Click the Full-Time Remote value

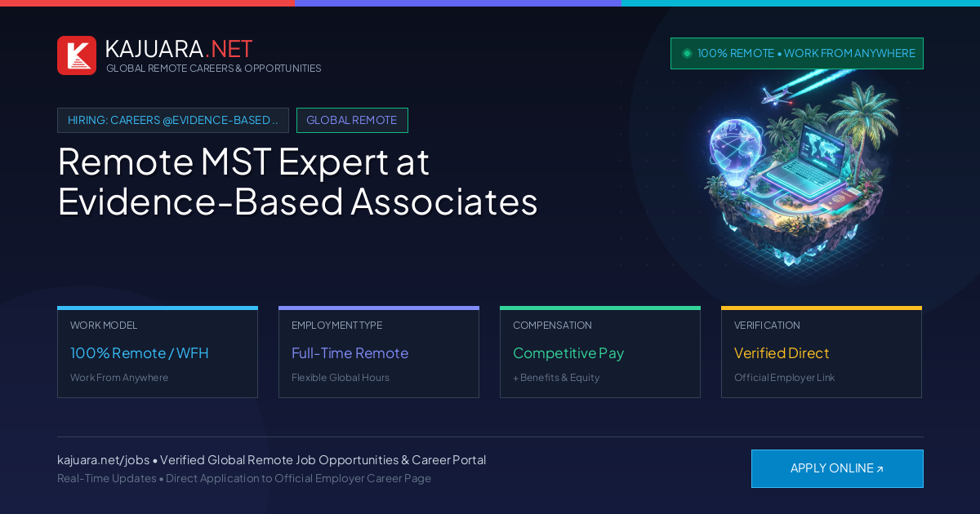350,353
